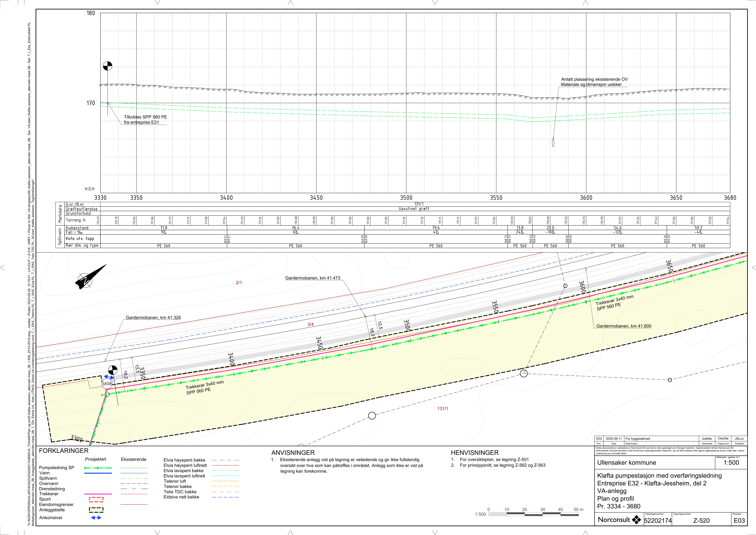
Task: Click the 'Gardermobanen, km 41.600' label
Action: click(x=624, y=326)
